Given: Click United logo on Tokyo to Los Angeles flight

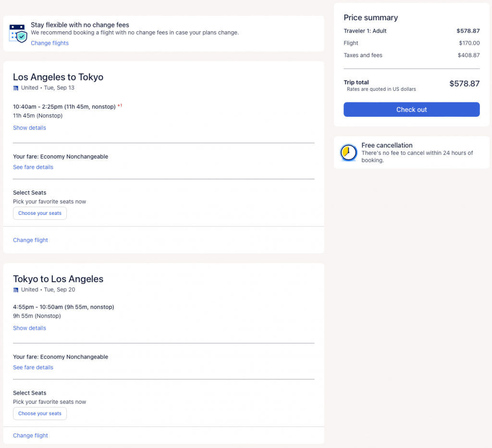Looking at the screenshot, I should (x=16, y=290).
